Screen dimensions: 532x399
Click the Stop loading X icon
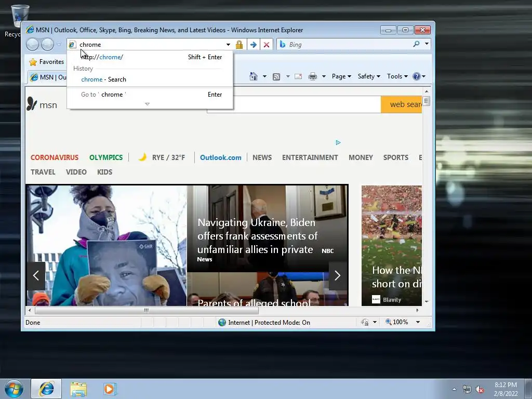point(267,45)
